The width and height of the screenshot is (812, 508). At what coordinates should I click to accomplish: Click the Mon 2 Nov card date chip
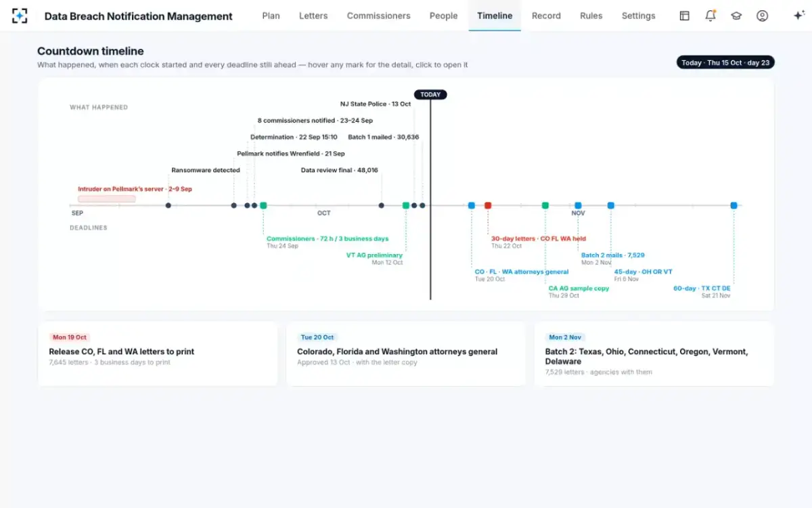565,337
